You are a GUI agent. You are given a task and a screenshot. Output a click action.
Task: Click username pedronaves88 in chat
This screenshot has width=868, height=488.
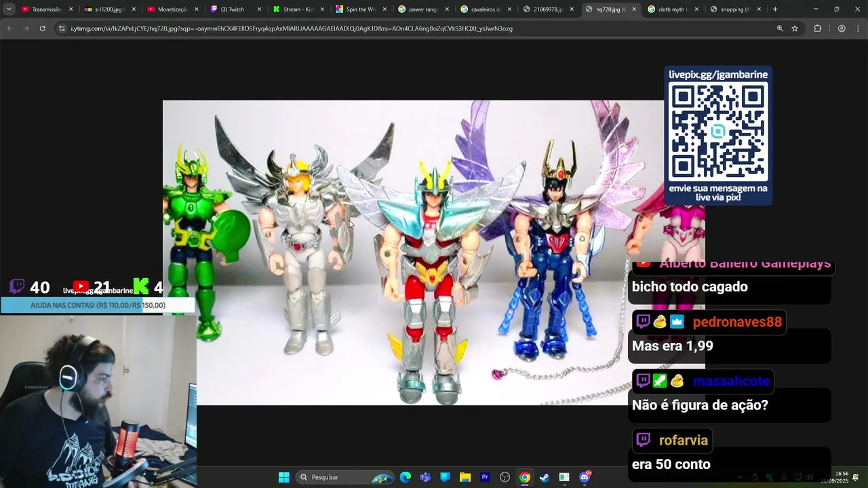pyautogui.click(x=737, y=322)
